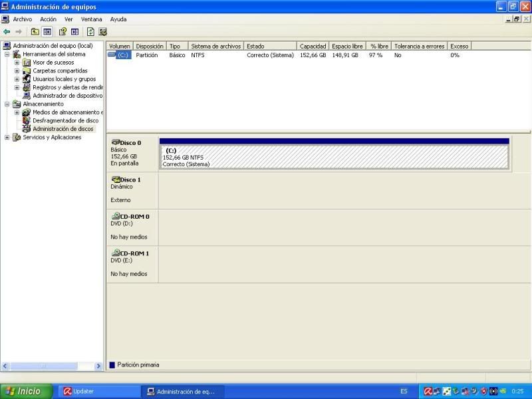This screenshot has width=532, height=399.
Task: Click the red shield security alert tray icon
Action: [x=484, y=392]
